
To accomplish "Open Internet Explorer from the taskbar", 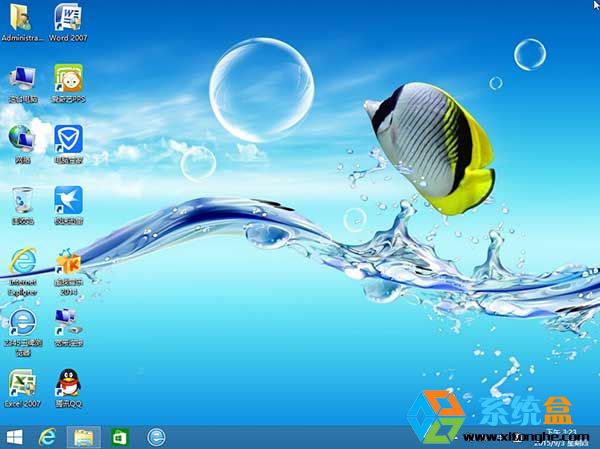I will point(47,437).
